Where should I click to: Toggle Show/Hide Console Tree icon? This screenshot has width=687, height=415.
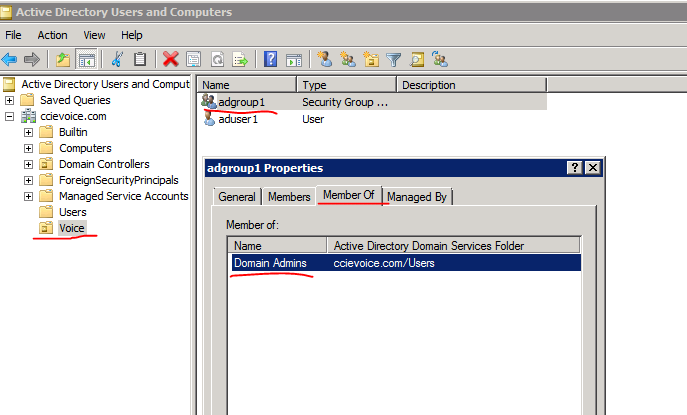(86, 59)
